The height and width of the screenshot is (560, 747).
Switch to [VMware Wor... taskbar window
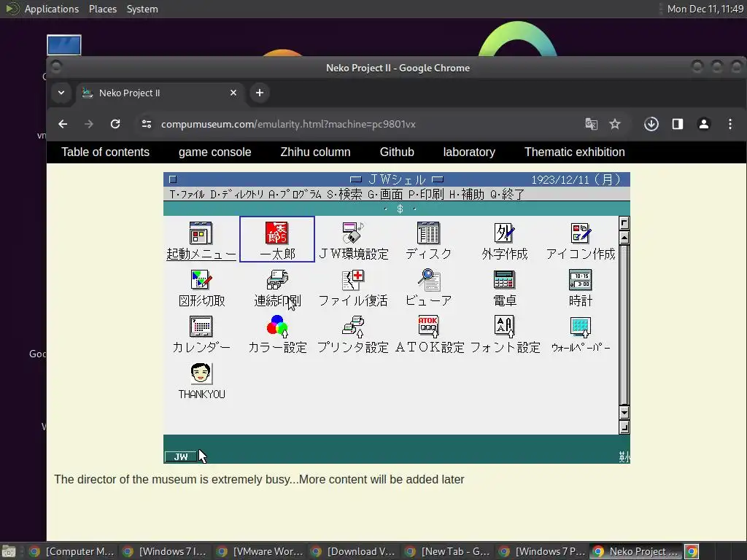click(x=260, y=551)
